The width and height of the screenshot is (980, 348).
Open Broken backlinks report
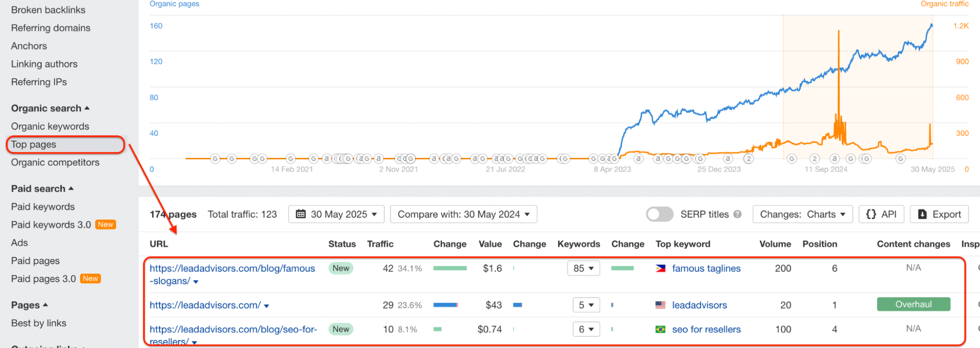click(x=48, y=10)
